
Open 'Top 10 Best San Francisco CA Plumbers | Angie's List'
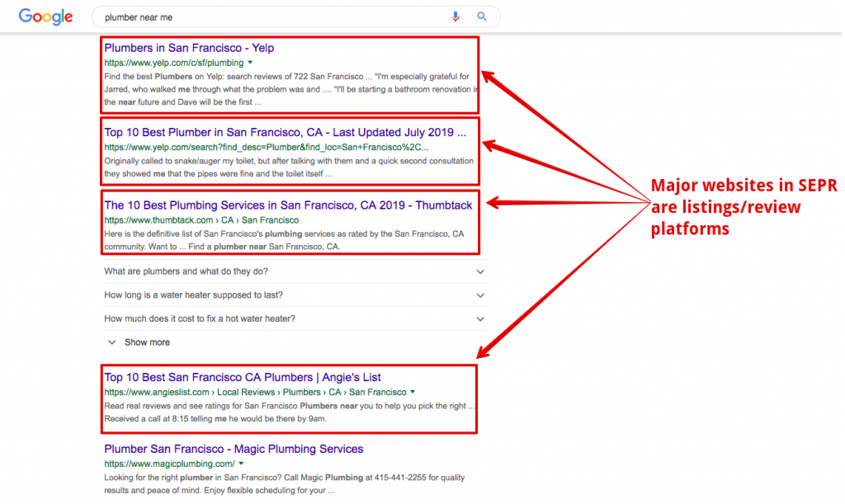[x=243, y=378]
